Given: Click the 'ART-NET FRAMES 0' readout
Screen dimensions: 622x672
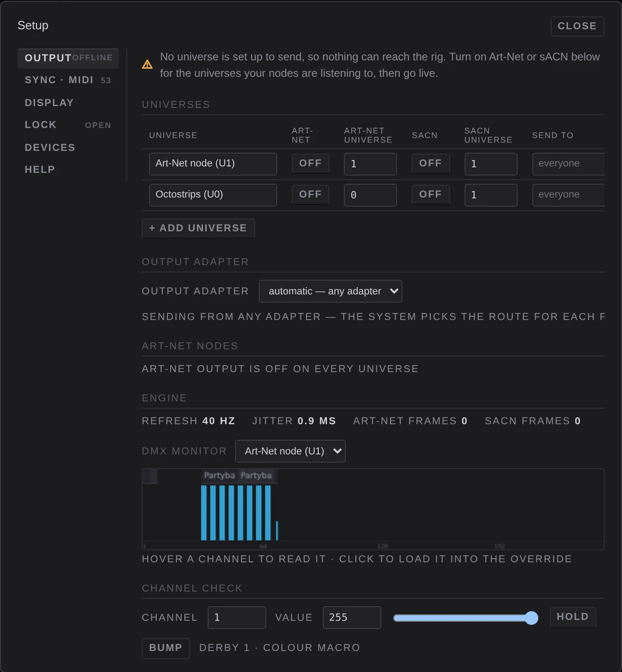Looking at the screenshot, I should point(410,421).
